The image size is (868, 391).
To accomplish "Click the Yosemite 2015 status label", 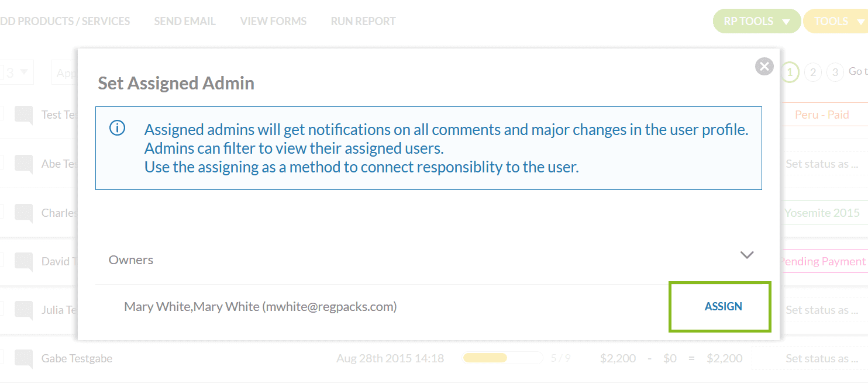I will point(822,213).
